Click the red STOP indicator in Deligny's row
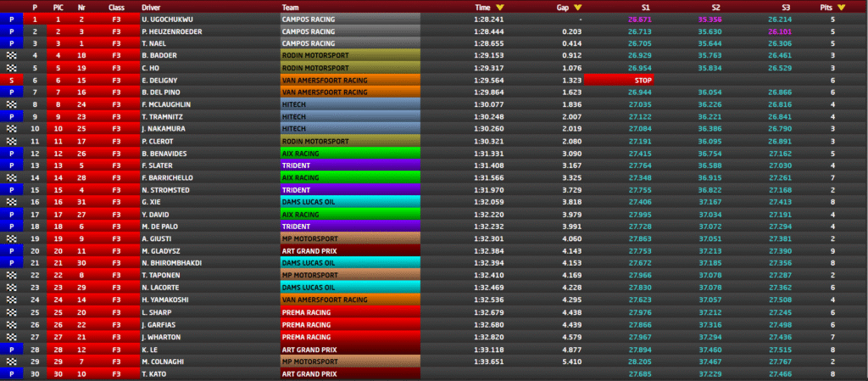This screenshot has width=868, height=381. coord(642,79)
